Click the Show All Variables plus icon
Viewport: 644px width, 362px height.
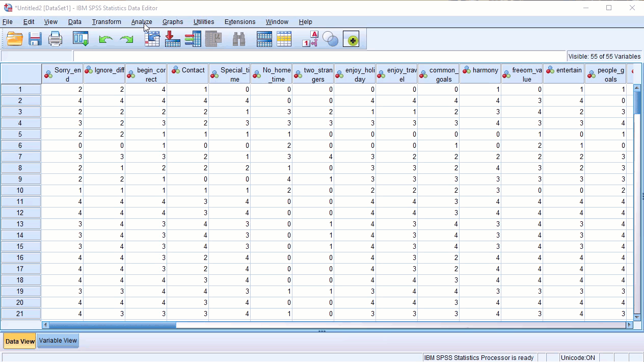click(352, 39)
